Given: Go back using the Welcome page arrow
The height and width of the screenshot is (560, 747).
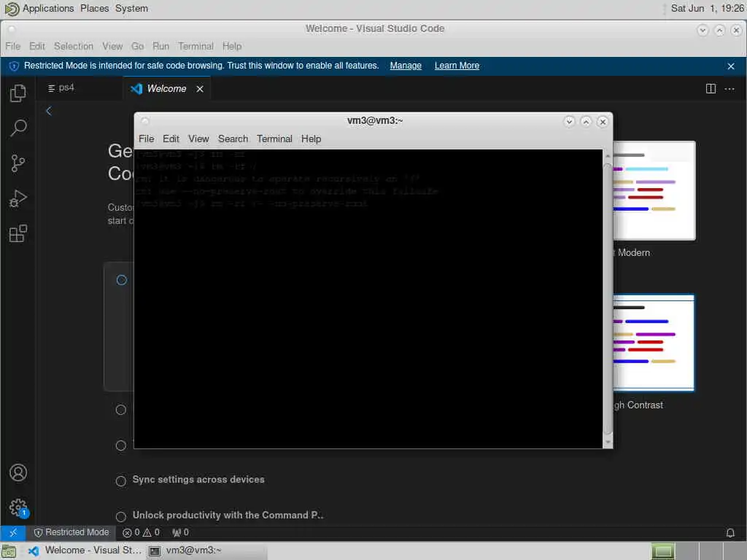Looking at the screenshot, I should point(49,111).
